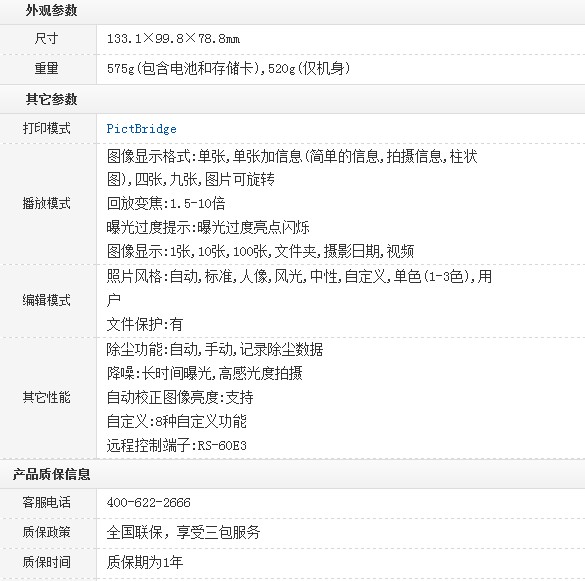Click the text 远程控制端子:RS-60E3
Viewport: 585px width, 581px height.
tap(176, 445)
